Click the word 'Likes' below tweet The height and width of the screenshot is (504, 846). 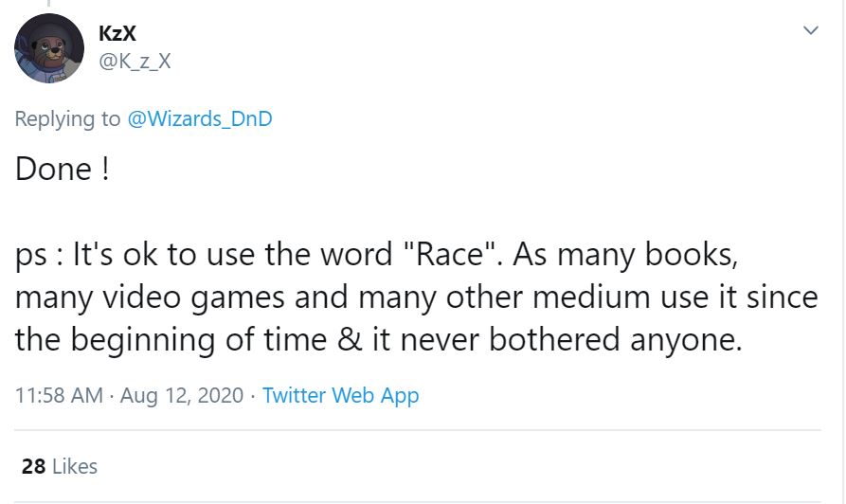click(x=74, y=466)
